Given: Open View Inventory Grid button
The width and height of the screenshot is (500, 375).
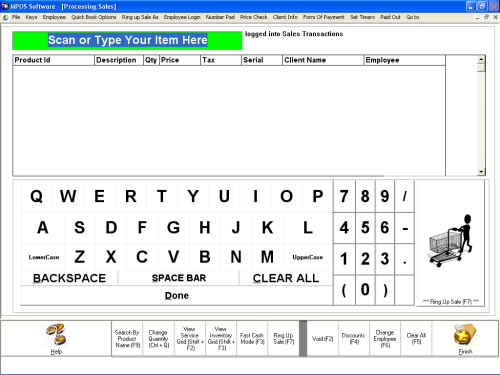Looking at the screenshot, I should (221, 339).
